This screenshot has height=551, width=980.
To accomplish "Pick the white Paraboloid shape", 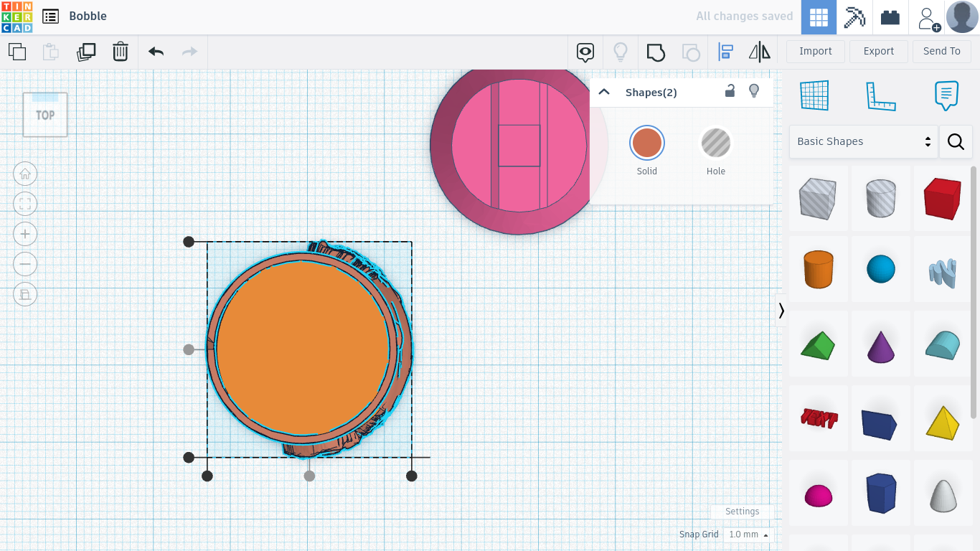I will [943, 495].
